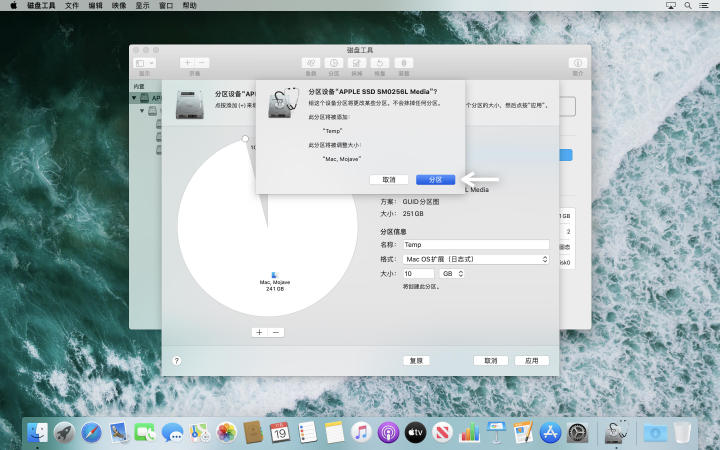
Task: Open Music from the Dock
Action: [361, 433]
